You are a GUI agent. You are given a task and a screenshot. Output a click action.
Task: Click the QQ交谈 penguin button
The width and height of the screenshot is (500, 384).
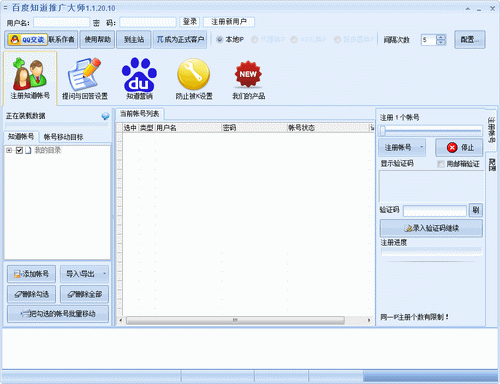pyautogui.click(x=27, y=40)
